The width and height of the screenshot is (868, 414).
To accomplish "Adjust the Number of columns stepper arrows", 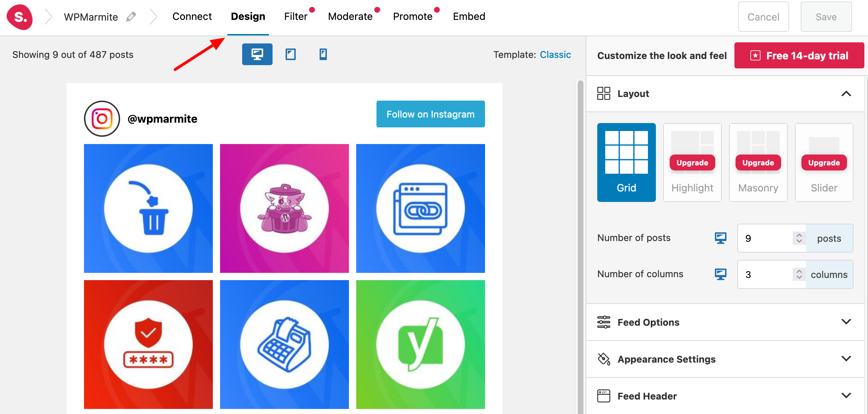I will 799,274.
